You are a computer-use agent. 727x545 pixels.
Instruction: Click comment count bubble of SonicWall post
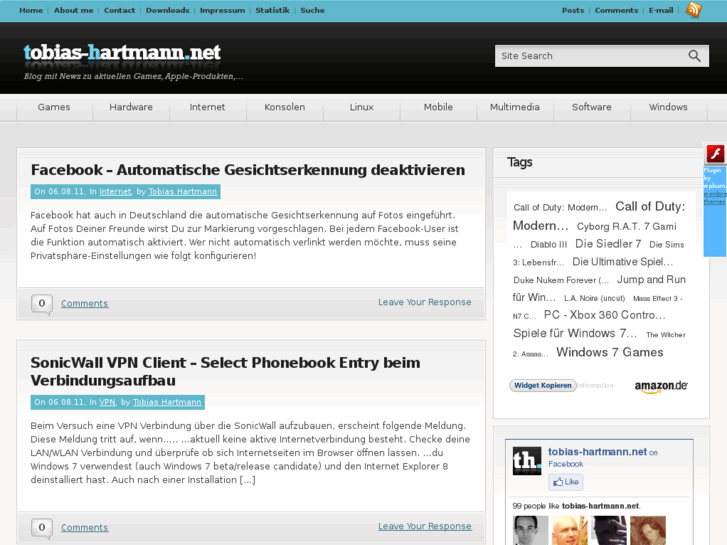(x=42, y=528)
